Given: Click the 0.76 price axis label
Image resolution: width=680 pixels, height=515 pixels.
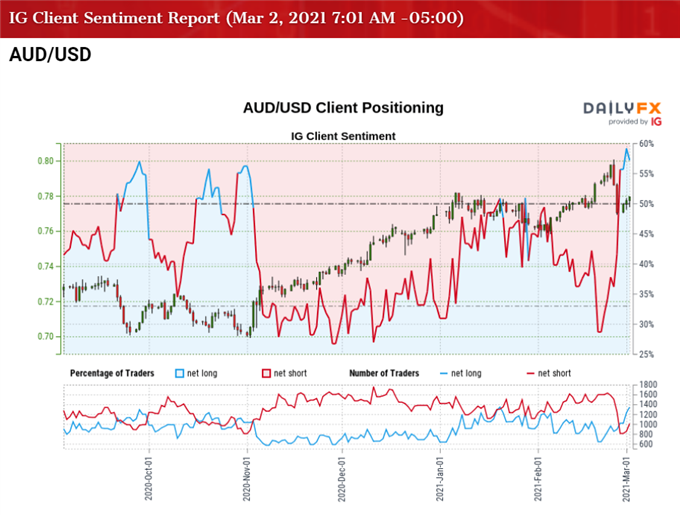Looking at the screenshot, I should point(46,231).
